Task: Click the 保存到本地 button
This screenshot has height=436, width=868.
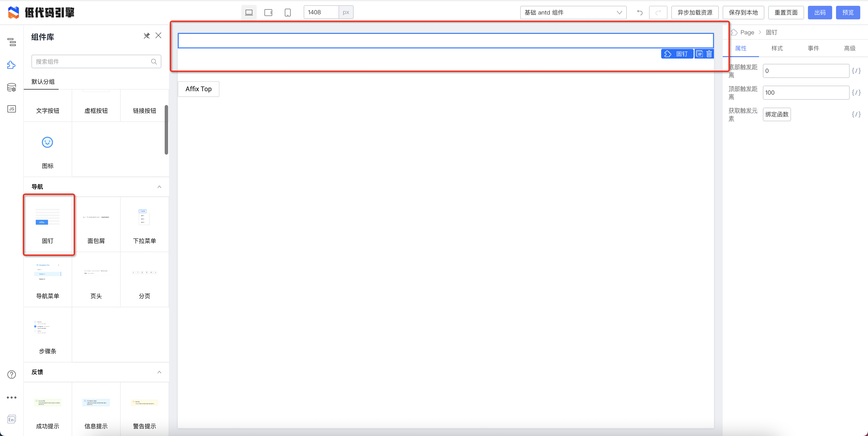Action: [x=743, y=12]
